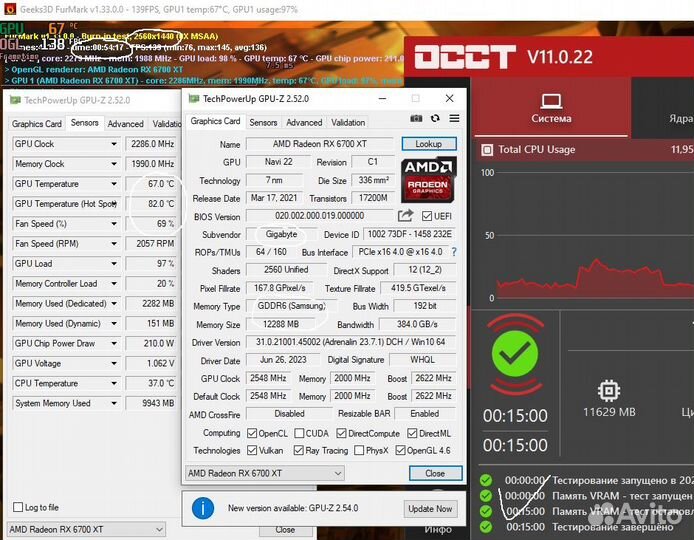Toggle the DirectML checkbox
The image size is (694, 540).
(412, 433)
